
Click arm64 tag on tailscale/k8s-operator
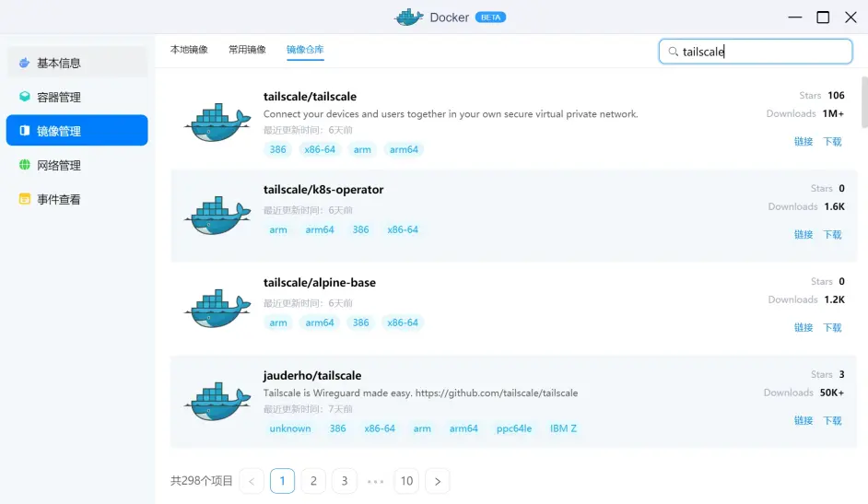320,229
